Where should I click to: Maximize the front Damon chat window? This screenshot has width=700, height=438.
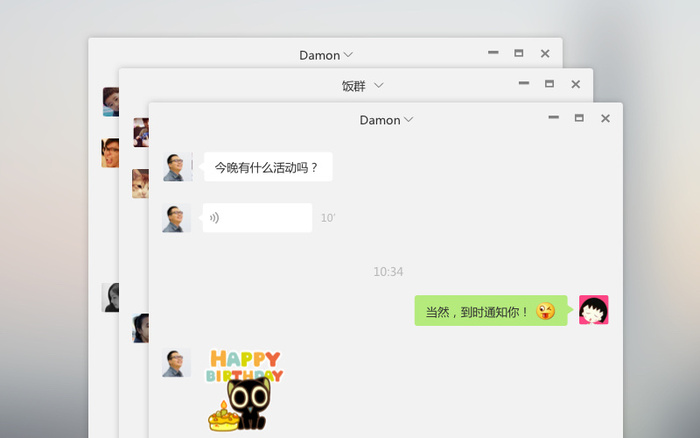(579, 118)
